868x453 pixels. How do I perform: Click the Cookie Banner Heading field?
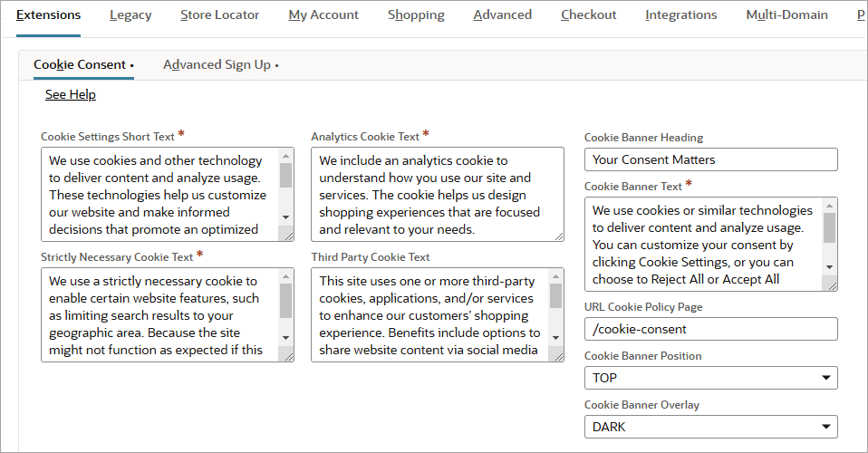710,159
